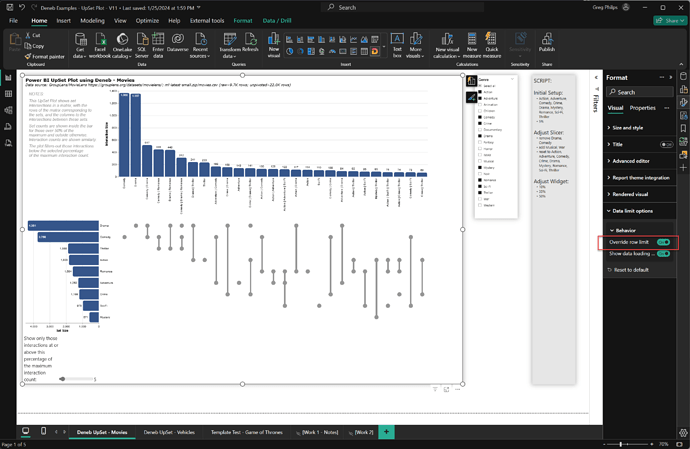Uncheck the Adventure genre checkbox
Screen dimensions: 690x449
(x=480, y=99)
